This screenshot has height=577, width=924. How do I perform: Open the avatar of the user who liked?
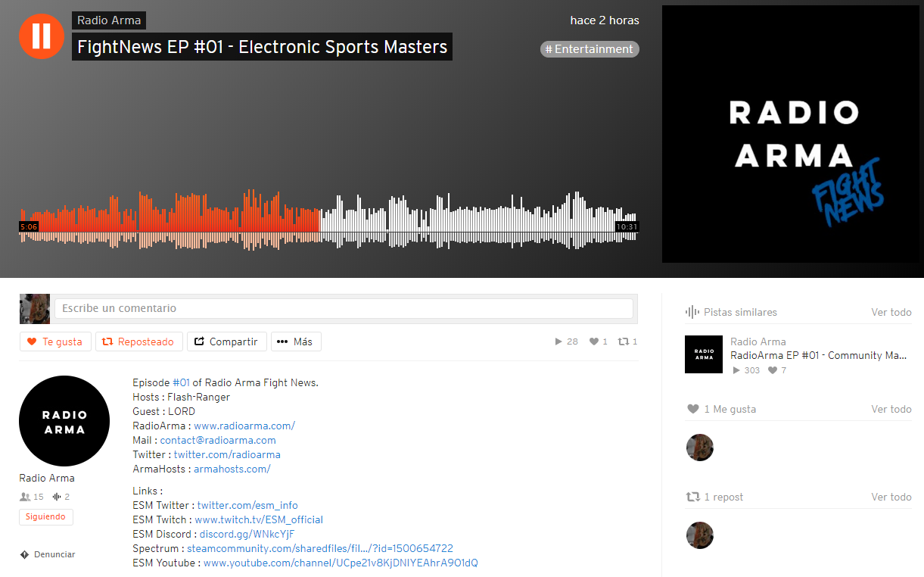click(x=700, y=448)
